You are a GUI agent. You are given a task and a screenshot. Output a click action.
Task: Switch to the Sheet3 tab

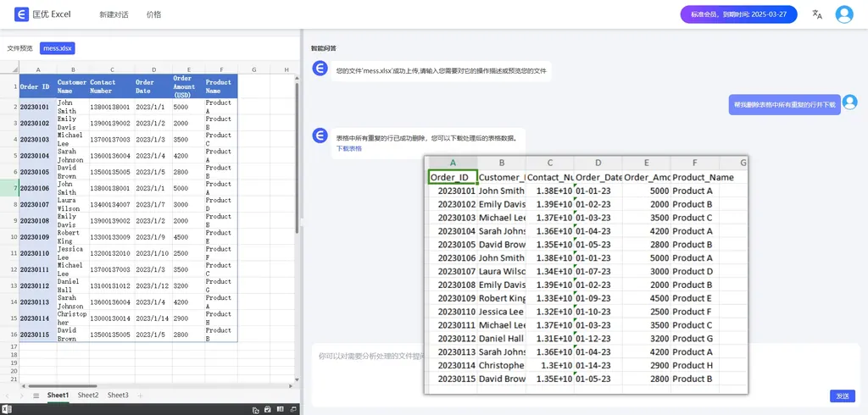click(x=118, y=396)
